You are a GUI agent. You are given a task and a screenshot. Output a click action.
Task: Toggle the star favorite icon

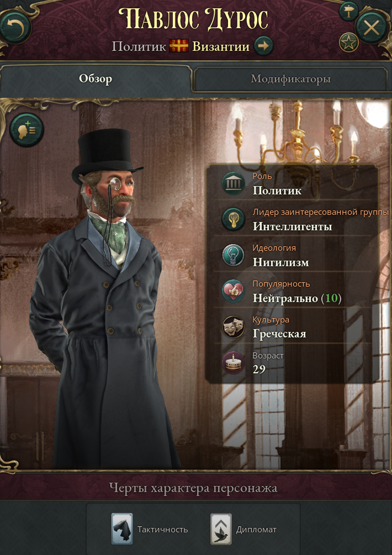click(x=349, y=43)
